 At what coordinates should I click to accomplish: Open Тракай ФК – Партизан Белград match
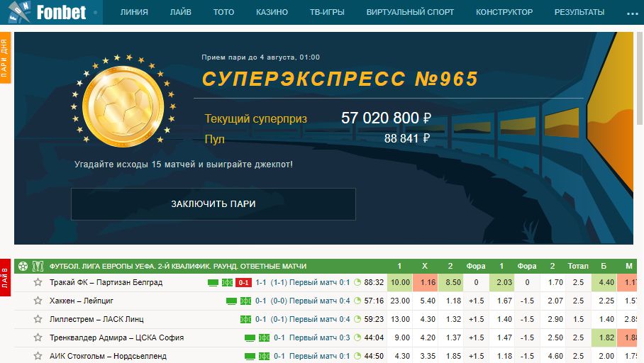106,282
